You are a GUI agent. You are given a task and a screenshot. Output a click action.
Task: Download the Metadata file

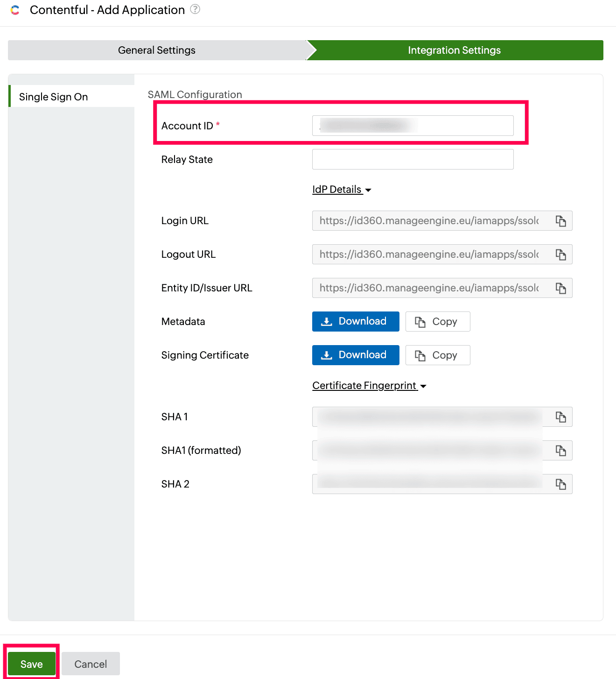click(x=356, y=321)
